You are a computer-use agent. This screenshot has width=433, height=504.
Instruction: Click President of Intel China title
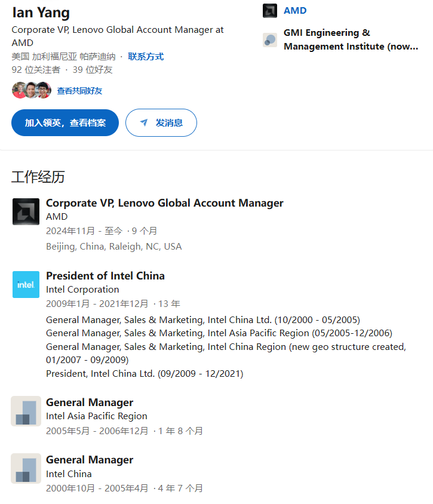[x=105, y=276]
